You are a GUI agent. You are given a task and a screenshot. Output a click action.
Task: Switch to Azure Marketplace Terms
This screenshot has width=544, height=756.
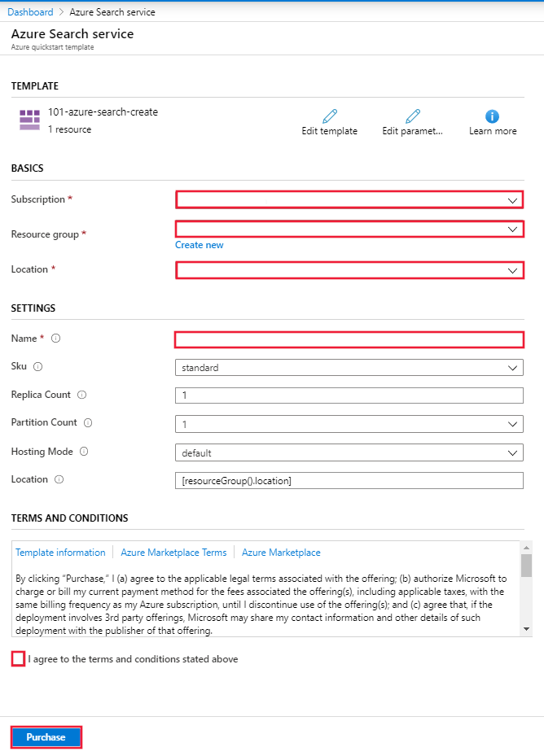[173, 552]
